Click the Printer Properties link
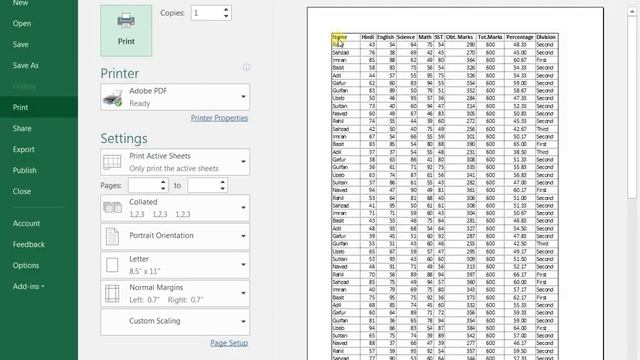Viewport: 640px width, 360px height. click(x=219, y=118)
